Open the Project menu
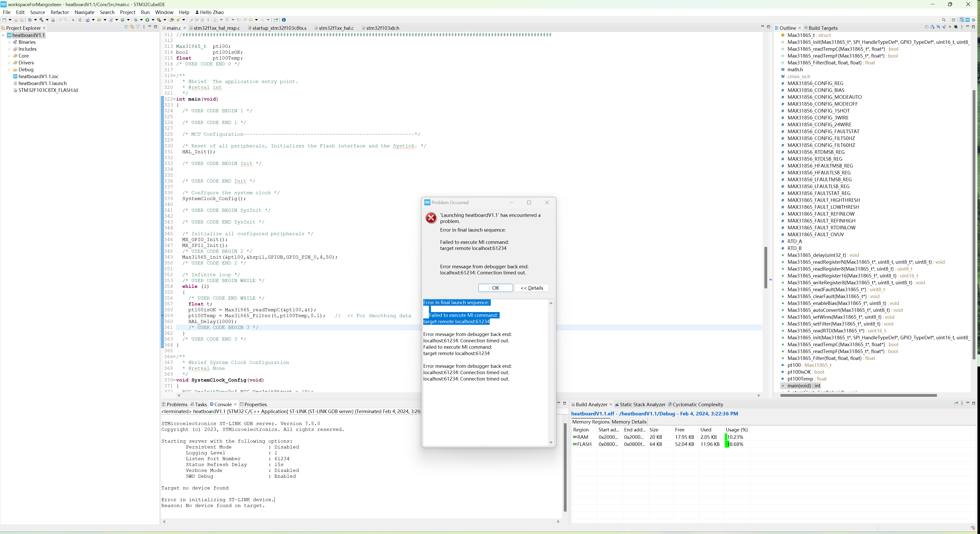Image resolution: width=980 pixels, height=534 pixels. pos(128,12)
